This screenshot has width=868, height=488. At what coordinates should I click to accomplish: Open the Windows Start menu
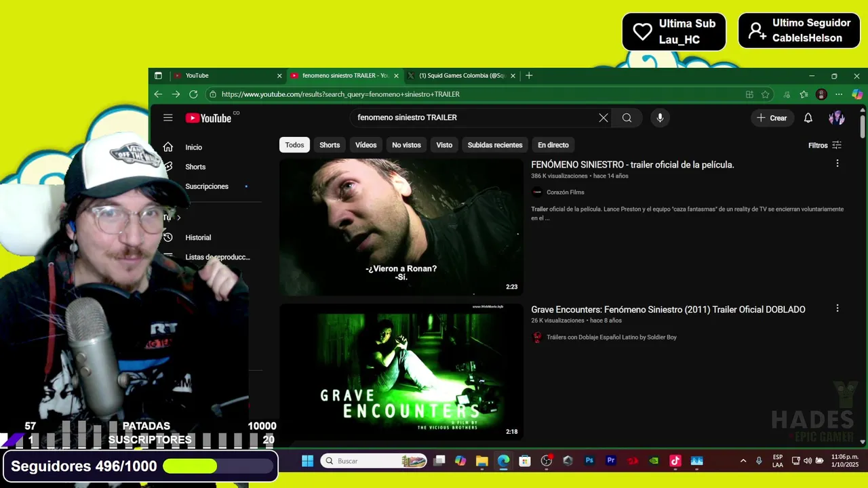(307, 461)
